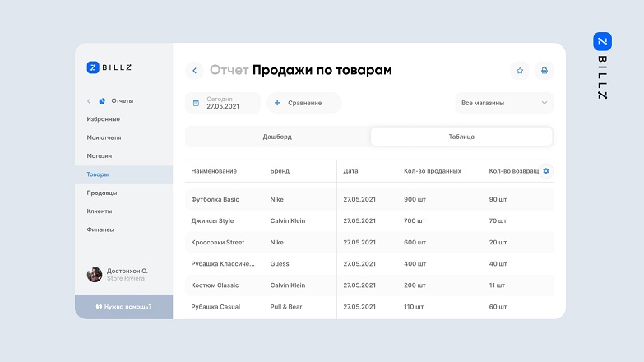Click the back arrow button beside Отчет

(194, 71)
